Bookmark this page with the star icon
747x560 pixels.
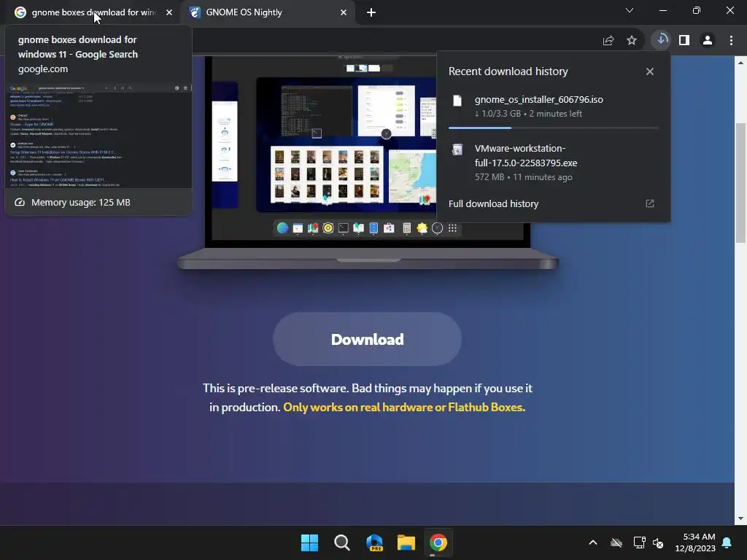point(632,41)
